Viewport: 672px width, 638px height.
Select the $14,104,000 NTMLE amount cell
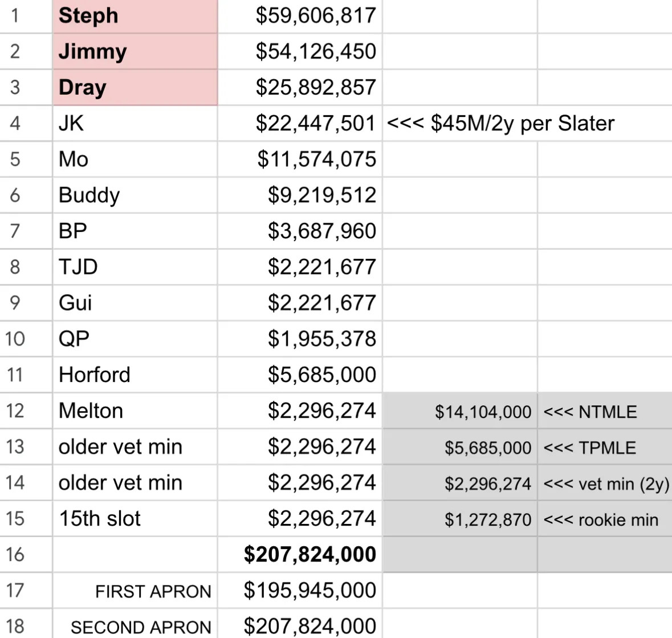tap(460, 411)
